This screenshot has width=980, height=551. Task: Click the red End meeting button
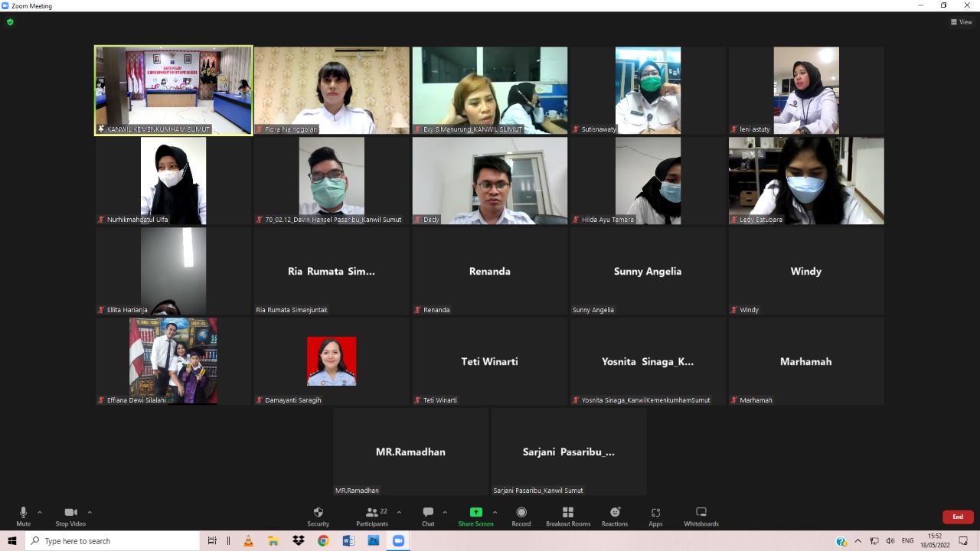[958, 517]
